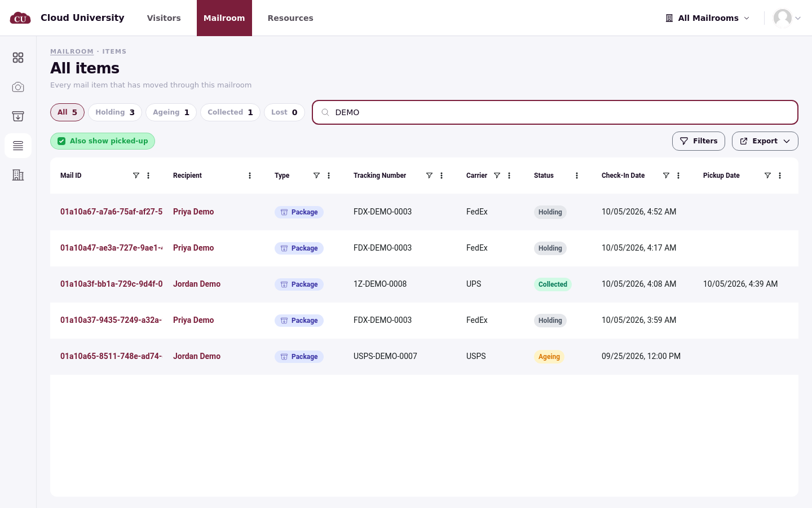Viewport: 812px width, 508px height.
Task: Toggle the Also show picked-up checkbox
Action: pos(61,141)
